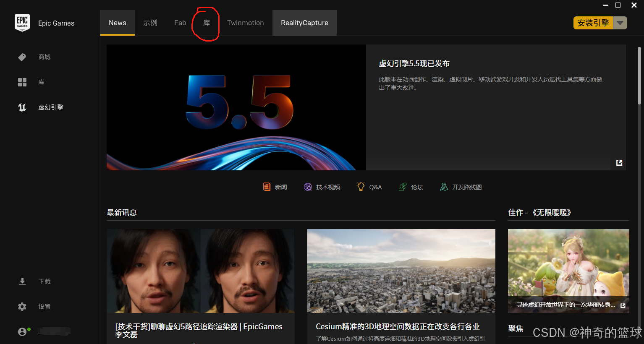Viewport: 644px width, 344px height.
Task: Click the 聚焦 section heading
Action: (516, 328)
